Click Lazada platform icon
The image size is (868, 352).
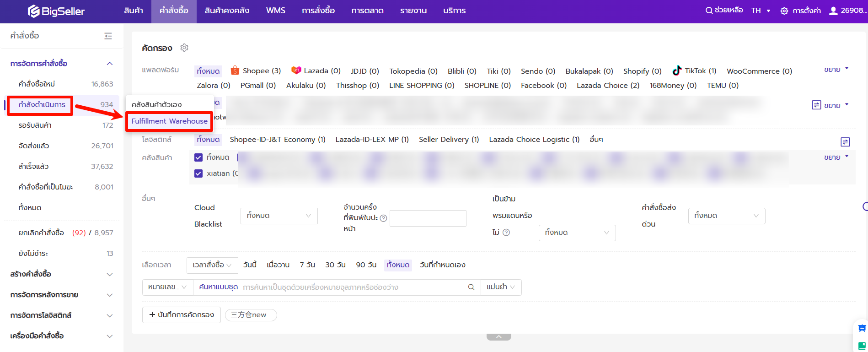coord(296,70)
